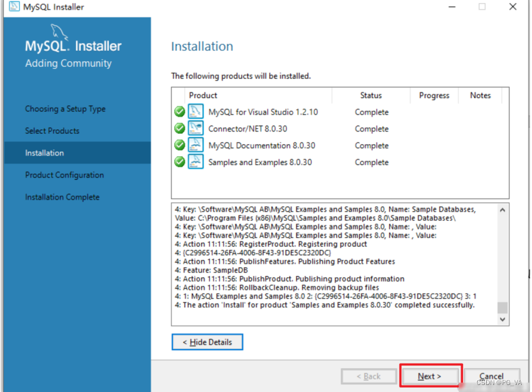
Task: Click the 'RollbackCleanup. Removing backup files' log line
Action: (277, 287)
